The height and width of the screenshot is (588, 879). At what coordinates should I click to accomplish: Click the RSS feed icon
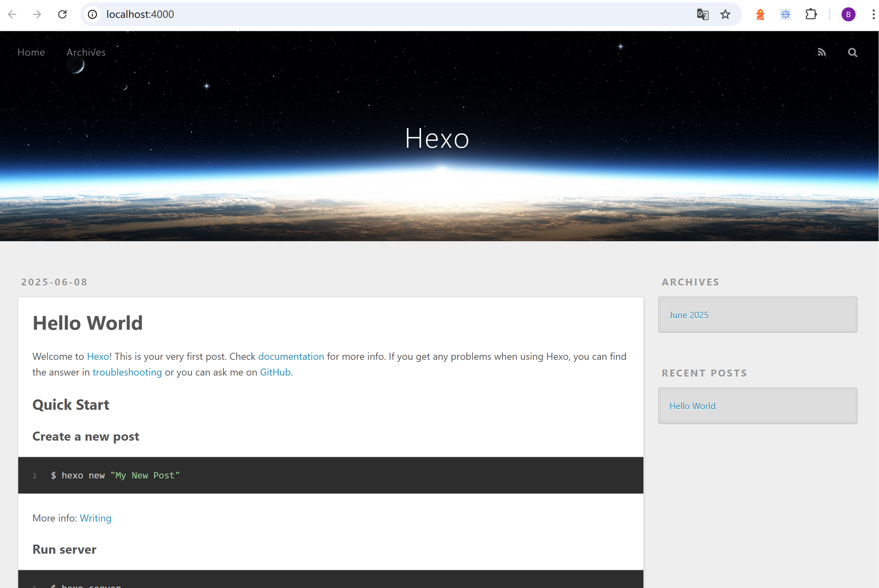822,52
